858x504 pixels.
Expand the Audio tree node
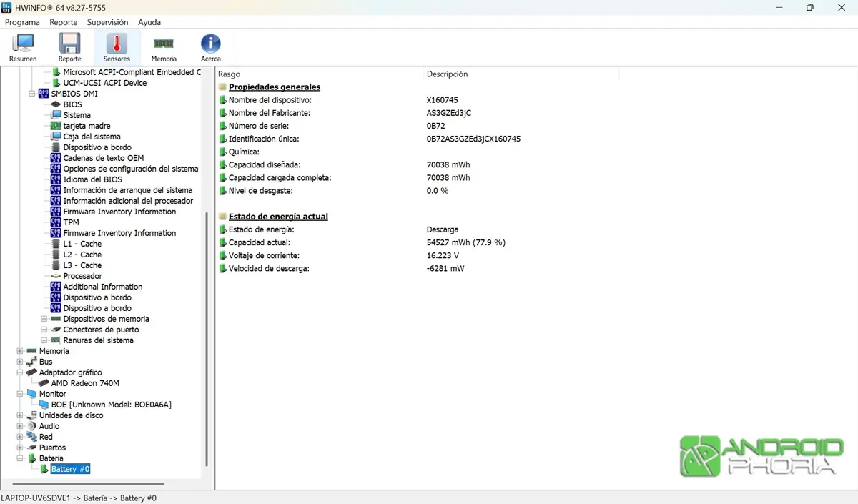coord(20,426)
